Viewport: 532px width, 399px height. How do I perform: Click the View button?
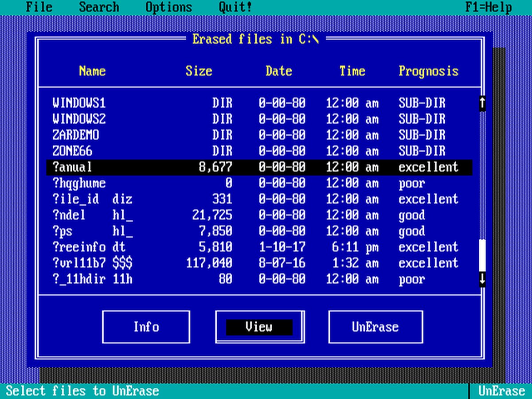pyautogui.click(x=259, y=327)
